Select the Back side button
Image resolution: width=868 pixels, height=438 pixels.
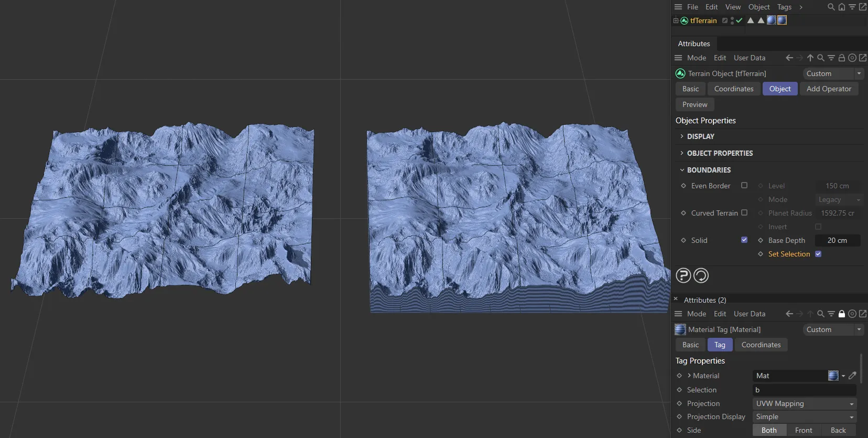838,430
